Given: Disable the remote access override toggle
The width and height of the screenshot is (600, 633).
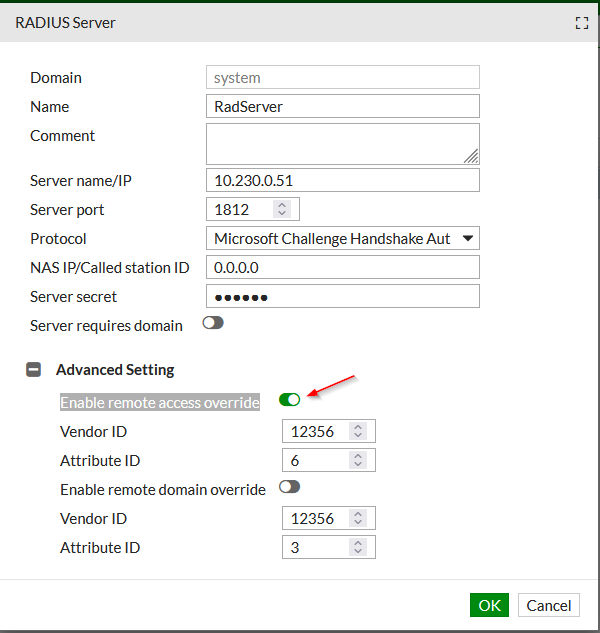Looking at the screenshot, I should click(289, 400).
